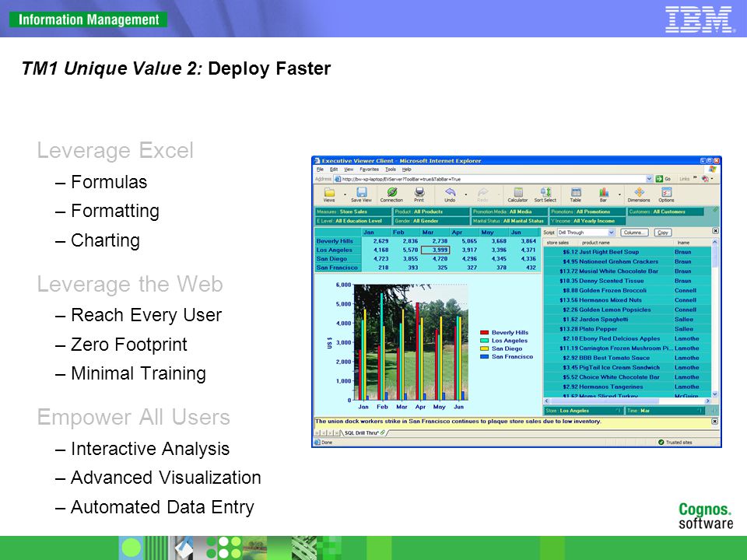Click the Sort Select icon
747x560 pixels.
point(546,192)
